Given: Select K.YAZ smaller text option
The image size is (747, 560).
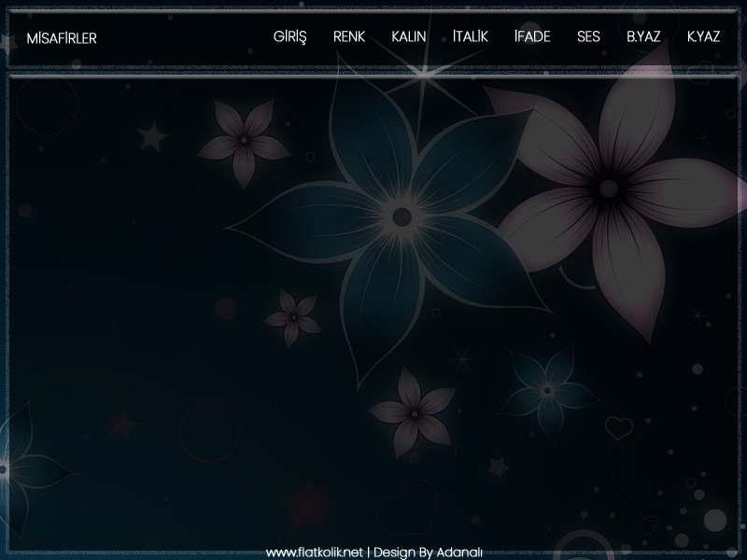Looking at the screenshot, I should pyautogui.click(x=703, y=36).
